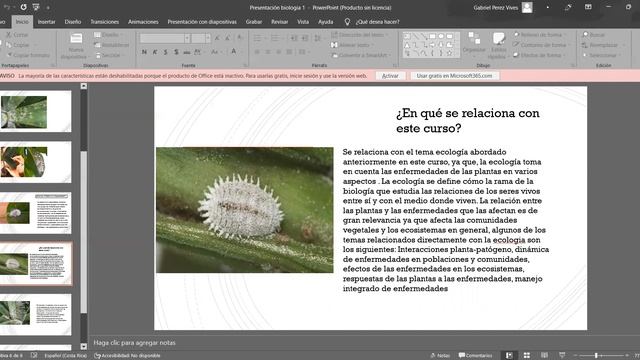Select the star shape in gallery
Screen dimensions: 640x360
[449, 53]
